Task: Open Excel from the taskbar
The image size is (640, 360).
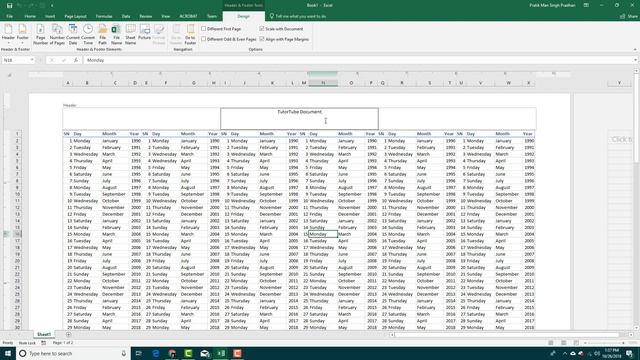Action: (x=221, y=353)
